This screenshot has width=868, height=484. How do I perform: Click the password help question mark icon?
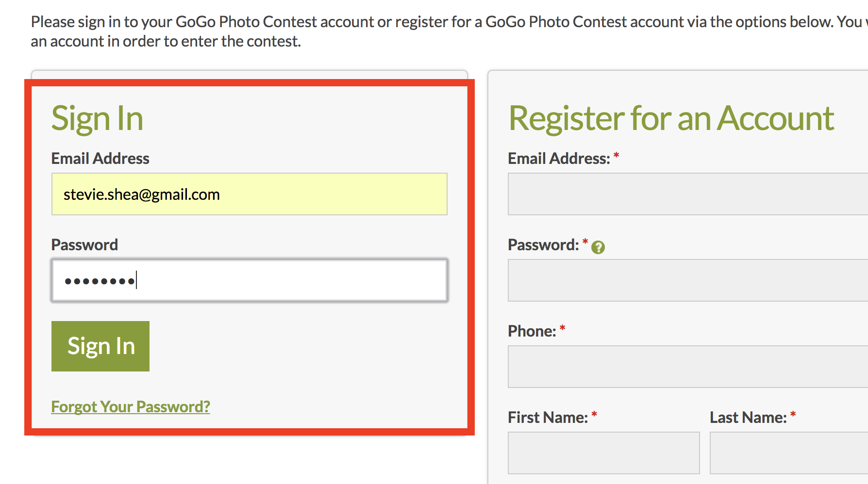(598, 247)
